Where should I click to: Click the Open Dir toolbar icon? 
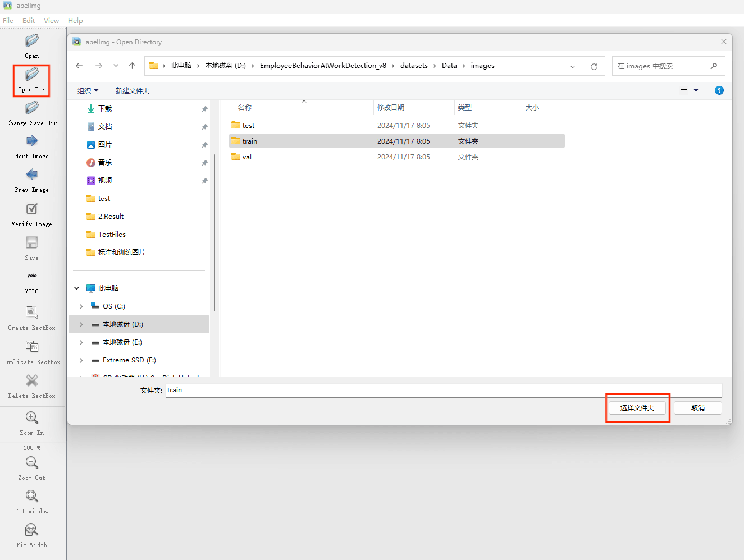(x=32, y=75)
